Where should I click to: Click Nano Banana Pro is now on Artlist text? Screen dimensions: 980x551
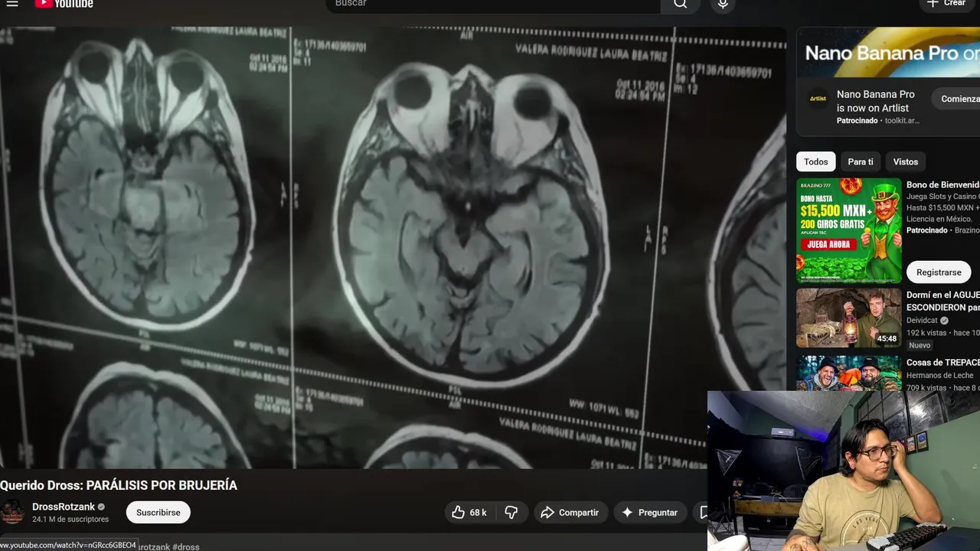click(x=875, y=101)
